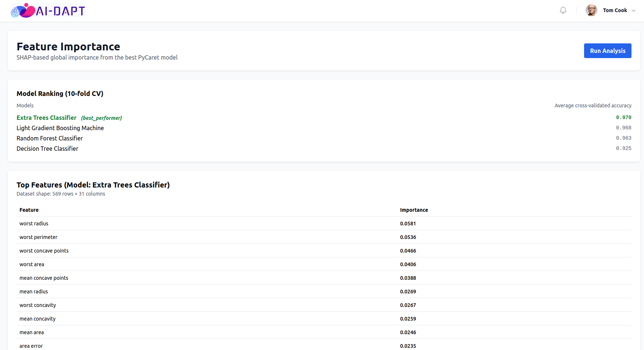Open the notifications bell

click(x=563, y=10)
